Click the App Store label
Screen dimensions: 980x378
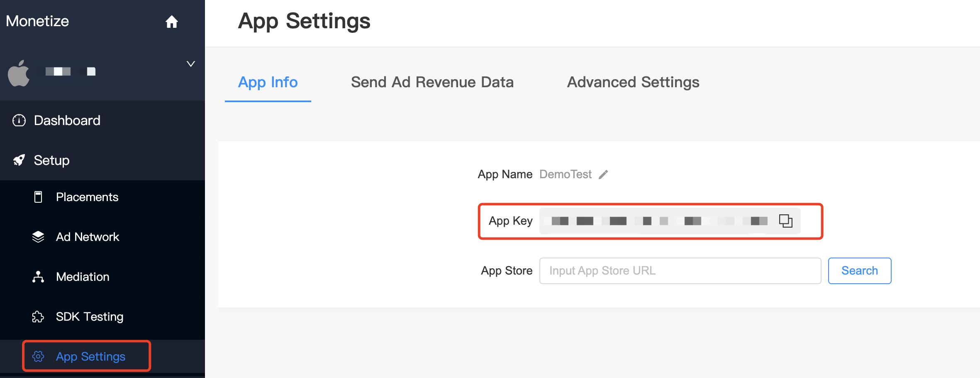pos(507,271)
